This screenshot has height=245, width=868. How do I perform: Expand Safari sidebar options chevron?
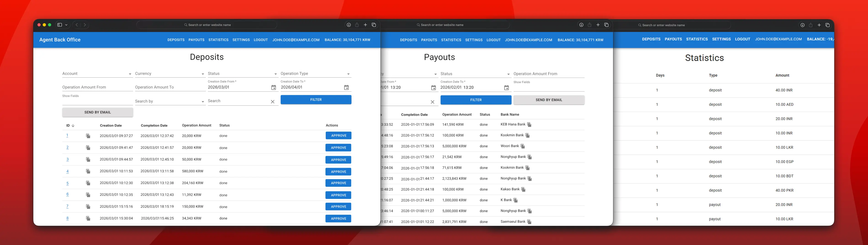point(66,25)
